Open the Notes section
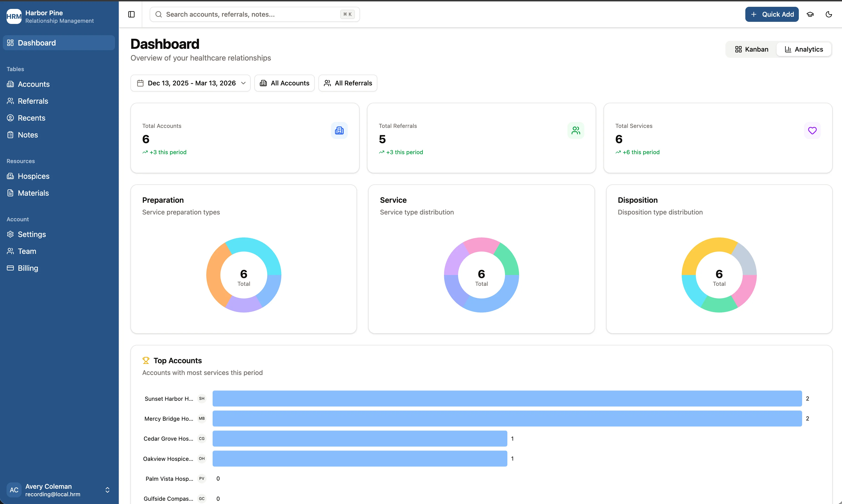The height and width of the screenshot is (504, 842). pos(28,134)
